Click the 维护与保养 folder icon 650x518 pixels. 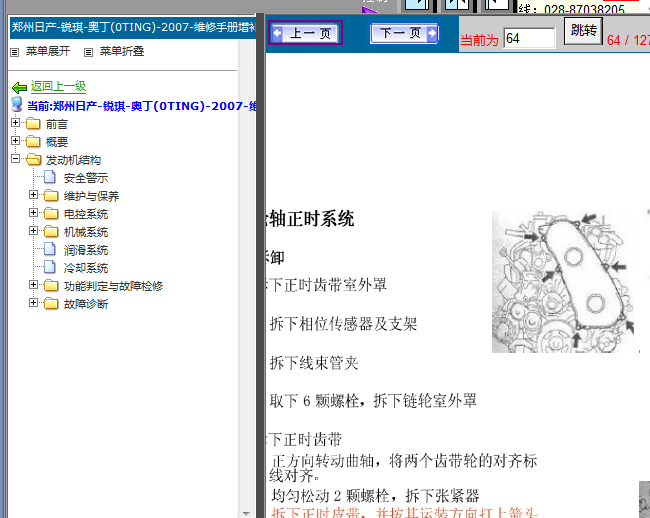51,195
